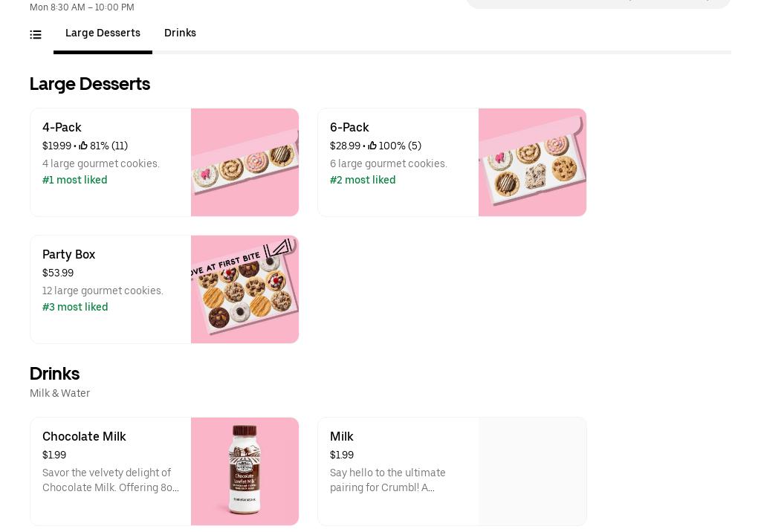This screenshot has height=532, width=761.
Task: Switch to the Large Desserts tab
Action: [103, 33]
